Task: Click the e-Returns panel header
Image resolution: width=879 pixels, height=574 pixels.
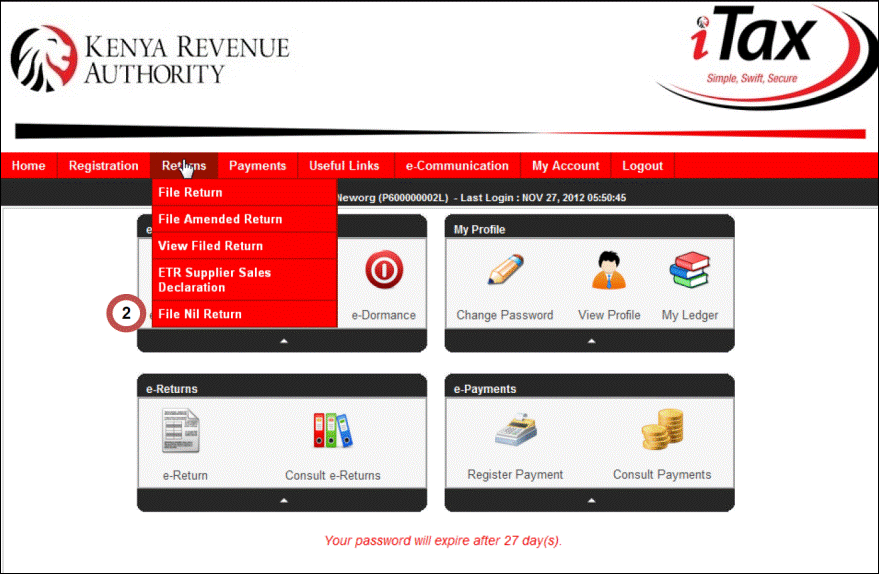Action: coord(282,387)
